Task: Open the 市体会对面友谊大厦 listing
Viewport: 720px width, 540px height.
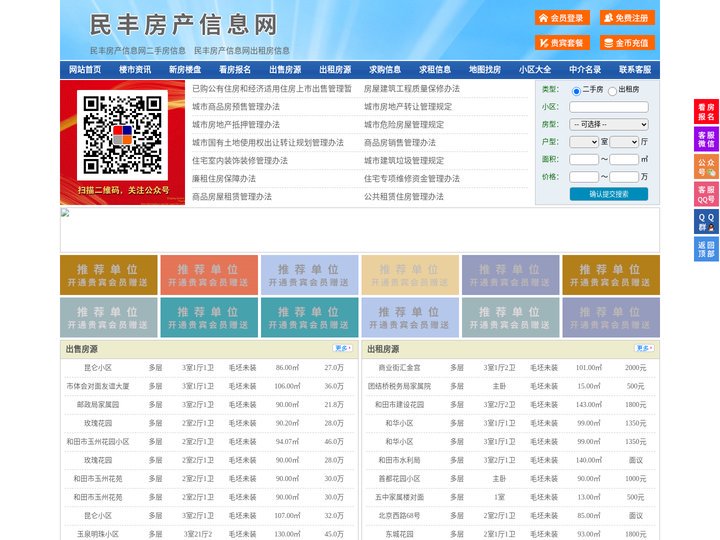Action: [x=98, y=386]
